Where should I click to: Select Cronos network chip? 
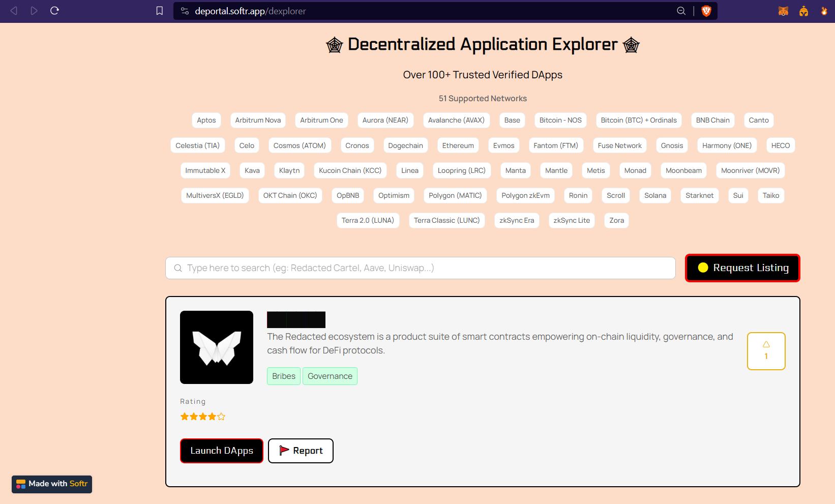357,145
